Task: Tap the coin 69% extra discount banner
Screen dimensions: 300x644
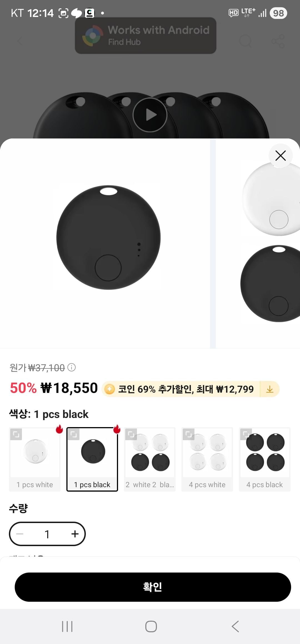Action: (181, 389)
